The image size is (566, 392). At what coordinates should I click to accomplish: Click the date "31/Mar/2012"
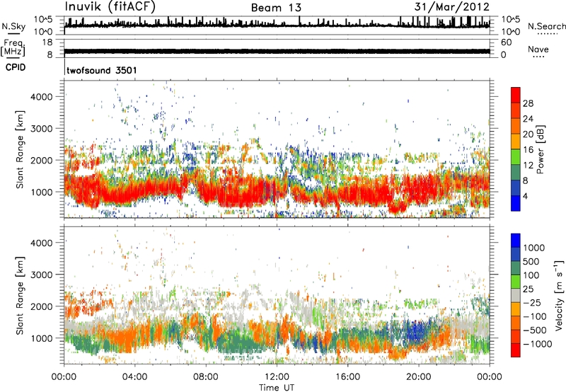pyautogui.click(x=452, y=7)
